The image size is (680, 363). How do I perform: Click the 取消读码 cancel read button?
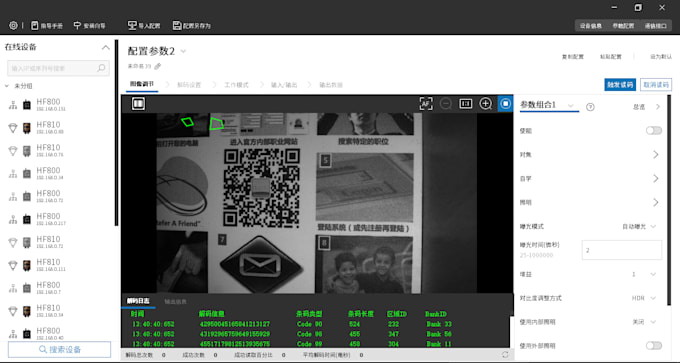(x=656, y=85)
